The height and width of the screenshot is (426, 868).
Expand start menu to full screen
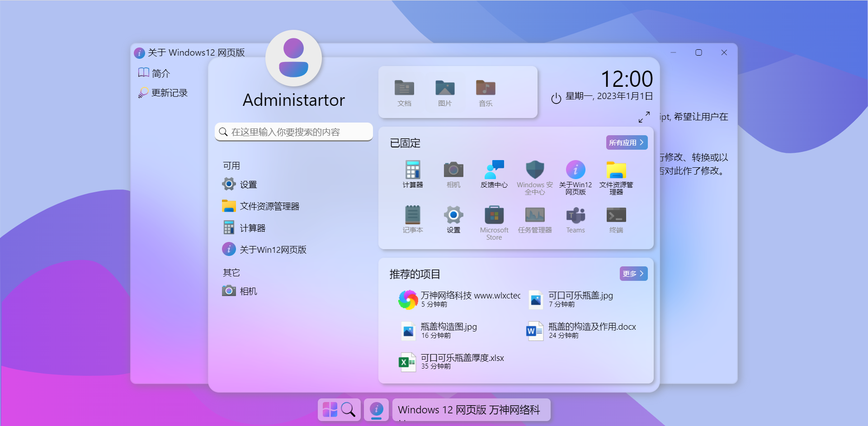[644, 117]
